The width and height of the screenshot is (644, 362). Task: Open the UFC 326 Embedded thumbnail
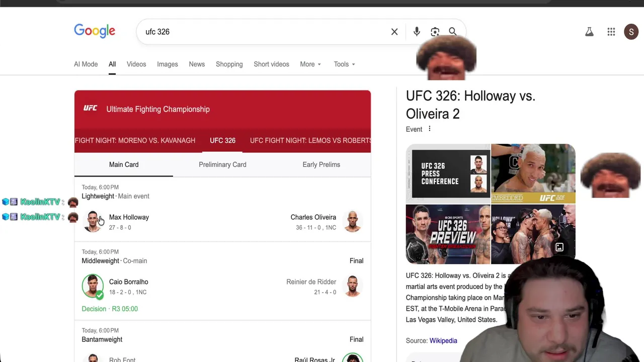point(533,173)
